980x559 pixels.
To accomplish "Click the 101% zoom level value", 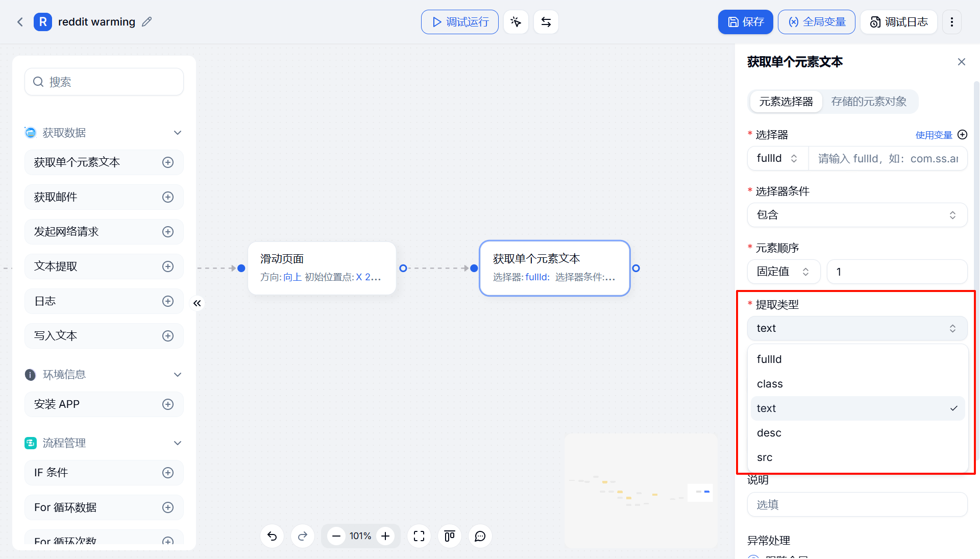I will [x=360, y=536].
